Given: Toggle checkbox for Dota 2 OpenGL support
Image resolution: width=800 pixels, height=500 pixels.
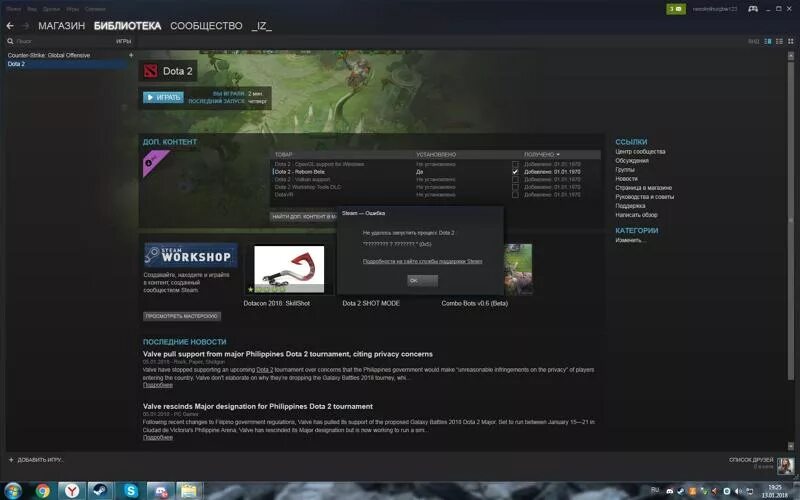Looking at the screenshot, I should click(515, 164).
